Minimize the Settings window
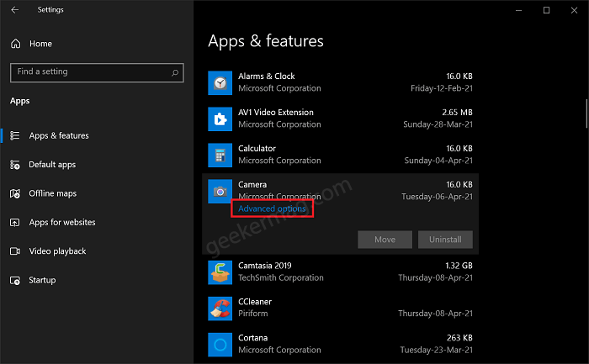 click(519, 10)
